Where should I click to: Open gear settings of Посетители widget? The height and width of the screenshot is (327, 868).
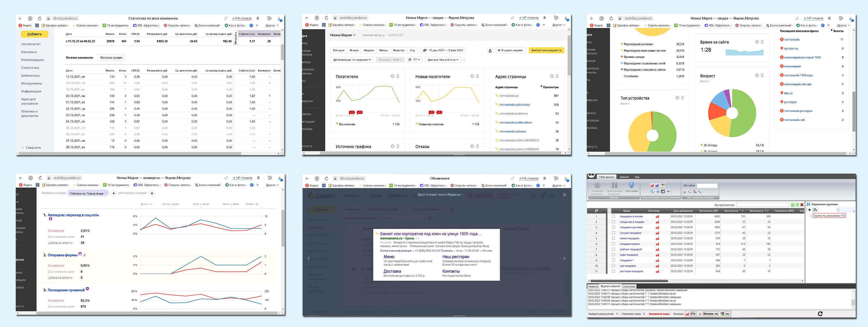click(392, 77)
